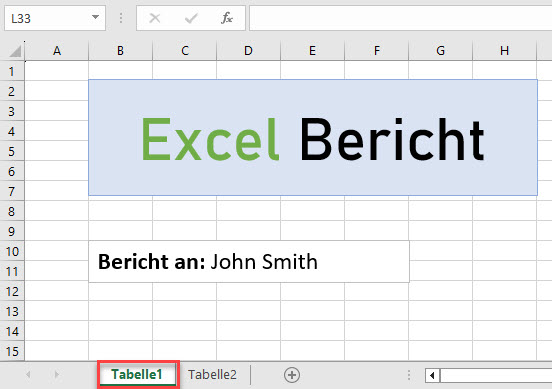Viewport: 552px width, 389px height.
Task: Select row 13 header
Action: click(12, 312)
